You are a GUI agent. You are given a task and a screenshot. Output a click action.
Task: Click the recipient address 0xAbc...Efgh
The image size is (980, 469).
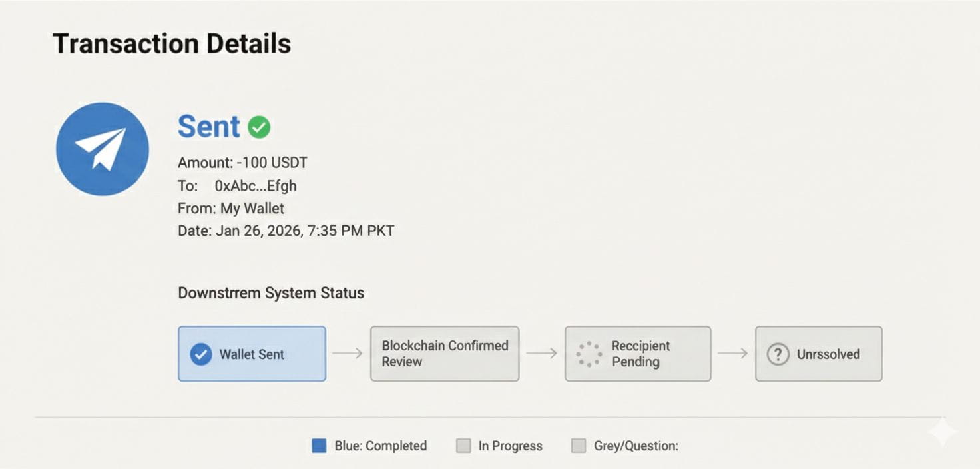(256, 186)
